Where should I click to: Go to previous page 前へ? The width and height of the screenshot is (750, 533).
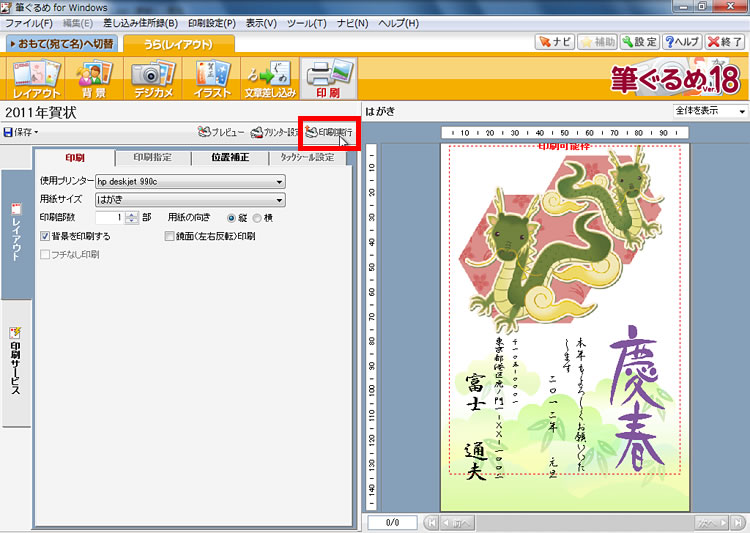point(458,523)
